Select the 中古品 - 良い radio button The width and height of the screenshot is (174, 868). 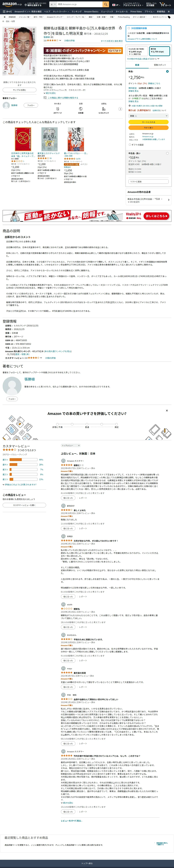click(x=167, y=153)
